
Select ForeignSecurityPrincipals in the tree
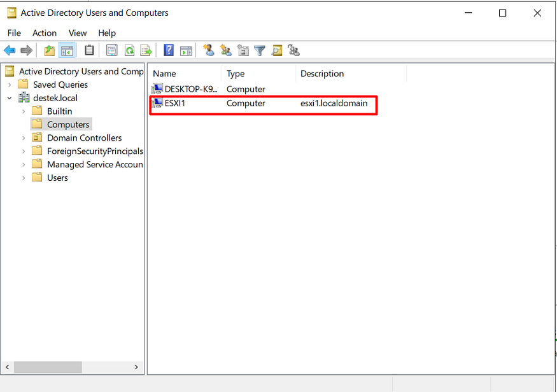point(95,151)
